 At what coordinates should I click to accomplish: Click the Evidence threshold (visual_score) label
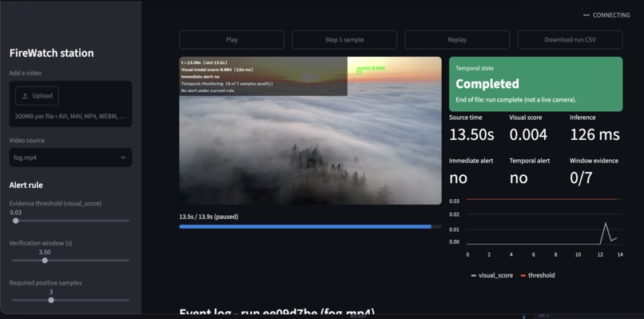(55, 203)
